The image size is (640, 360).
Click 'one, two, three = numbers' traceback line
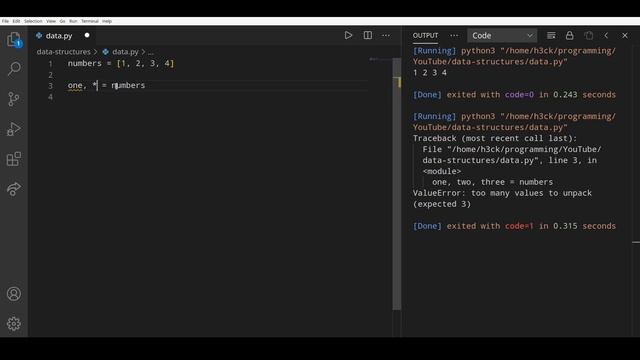[493, 182]
